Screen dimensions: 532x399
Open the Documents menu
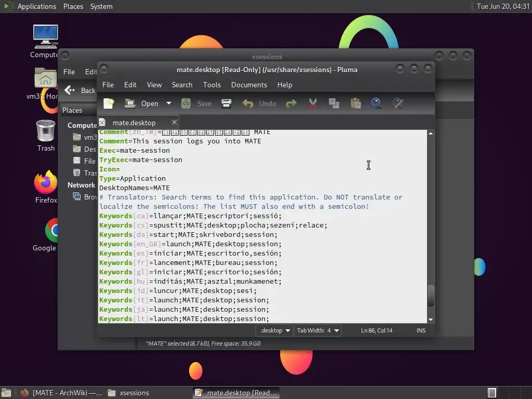[249, 85]
